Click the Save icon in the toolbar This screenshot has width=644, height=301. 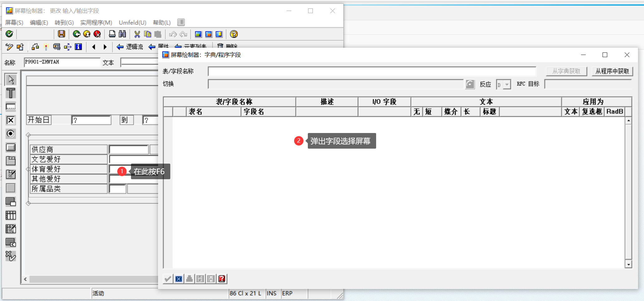pyautogui.click(x=61, y=34)
